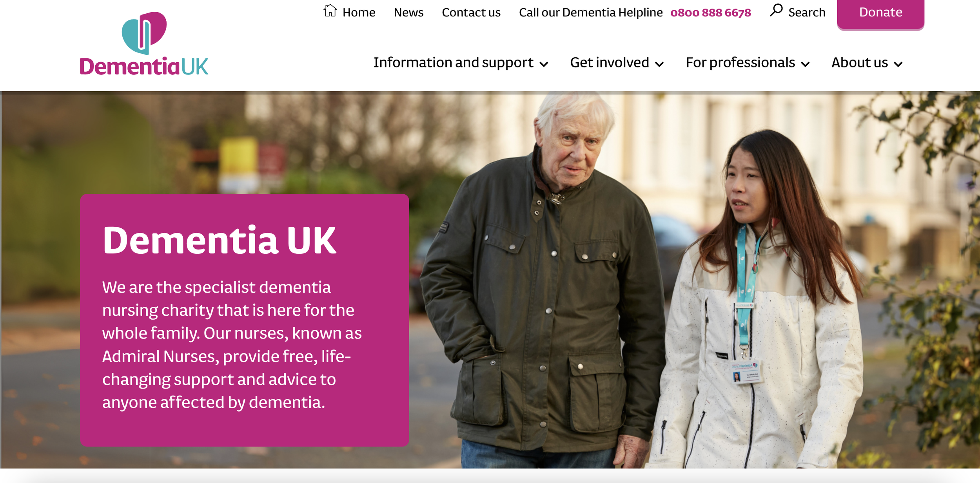Click the house icon beside Home
Image resolution: width=980 pixels, height=483 pixels.
pos(330,11)
